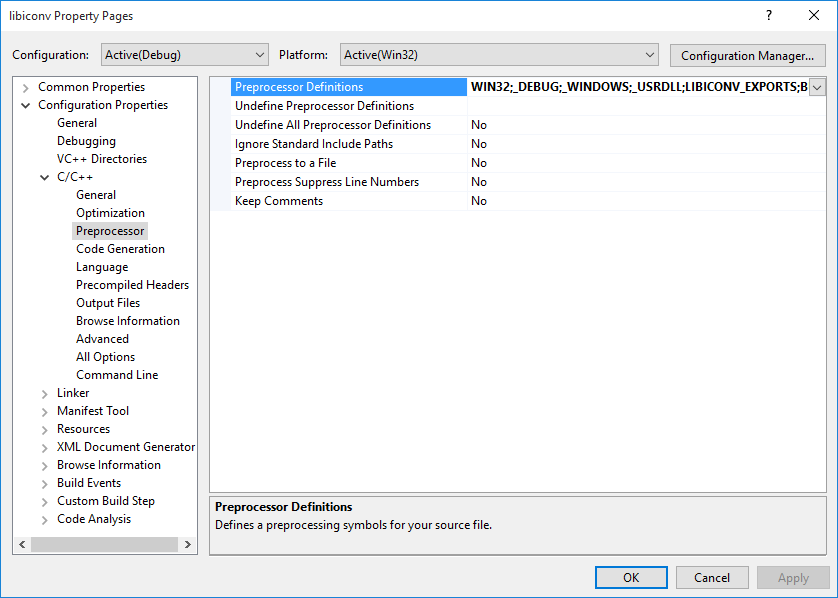This screenshot has width=838, height=598.
Task: Click the No value for Keep Comments
Action: click(x=646, y=201)
